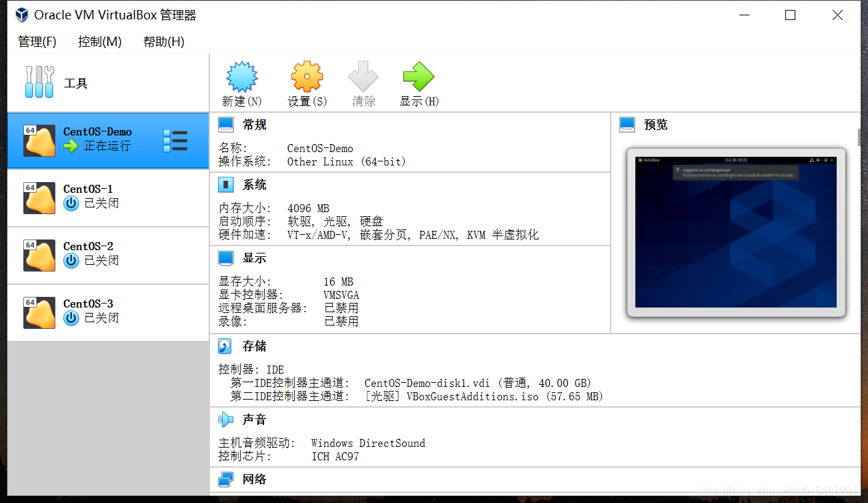
Task: Click the 显示 display section icon
Action: [x=226, y=258]
